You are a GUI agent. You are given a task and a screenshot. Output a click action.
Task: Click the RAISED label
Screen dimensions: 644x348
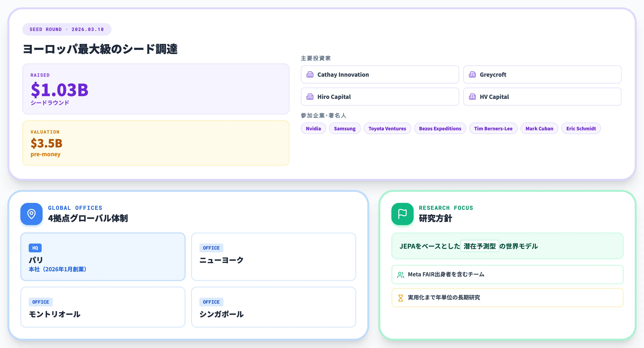40,75
